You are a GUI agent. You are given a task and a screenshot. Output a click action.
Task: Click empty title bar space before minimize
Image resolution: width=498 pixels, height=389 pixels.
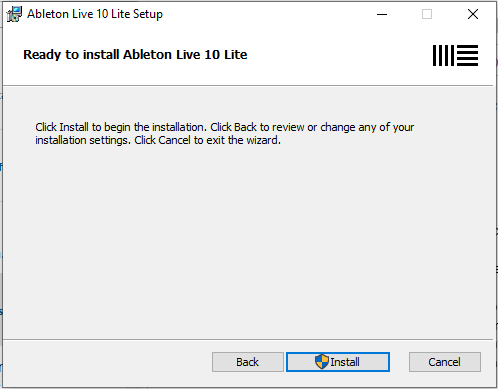click(267, 14)
